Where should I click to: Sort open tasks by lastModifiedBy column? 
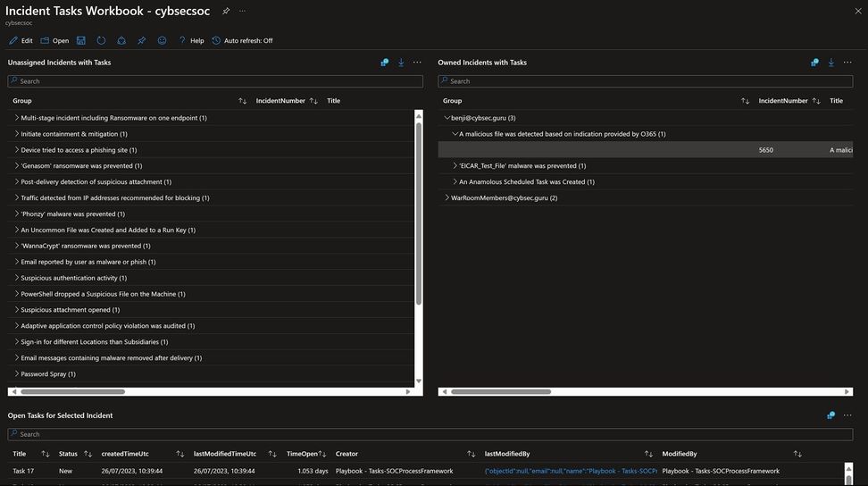coord(649,454)
